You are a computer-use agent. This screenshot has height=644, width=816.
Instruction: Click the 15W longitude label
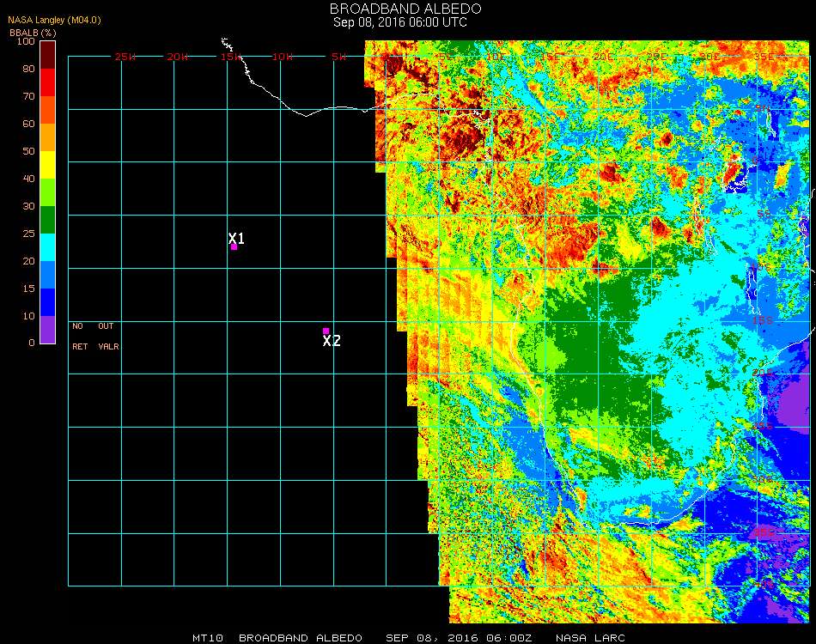click(x=232, y=57)
